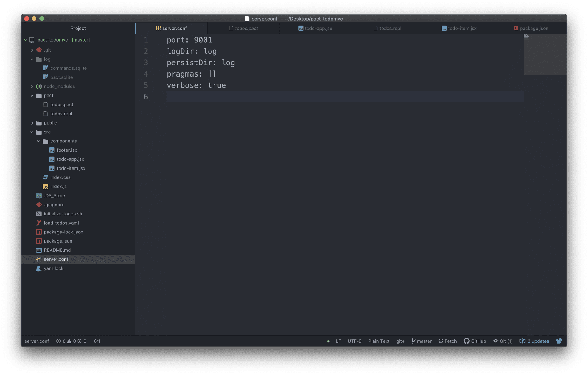Viewport: 588px width, 375px height.
Task: Open package.json in the tree
Action: 58,241
